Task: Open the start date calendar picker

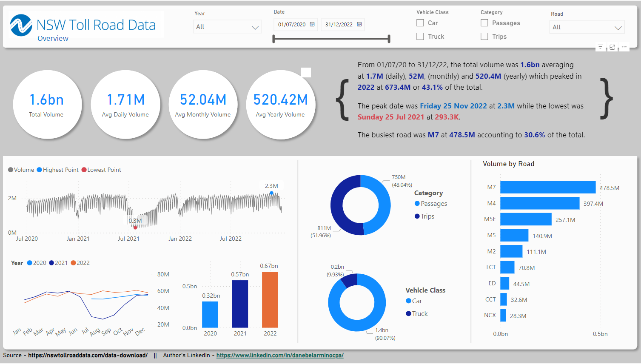Action: [x=312, y=25]
